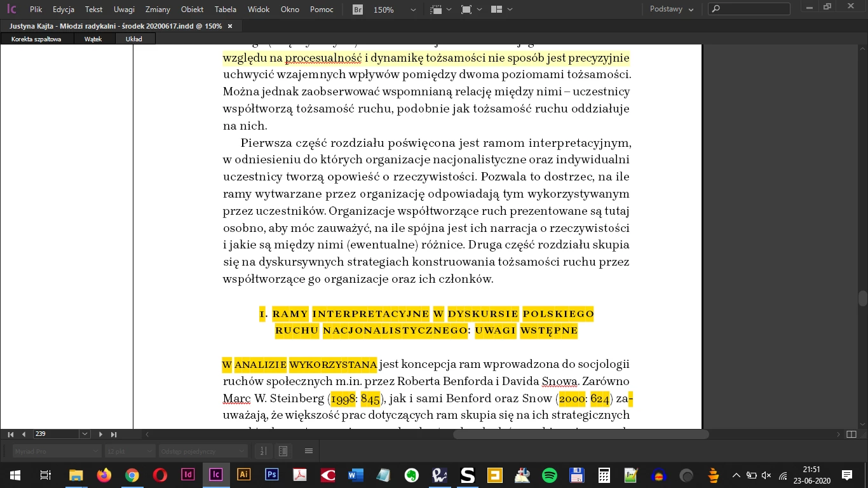868x488 pixels.
Task: Click the split layout view icon at bottom right
Action: (851, 435)
